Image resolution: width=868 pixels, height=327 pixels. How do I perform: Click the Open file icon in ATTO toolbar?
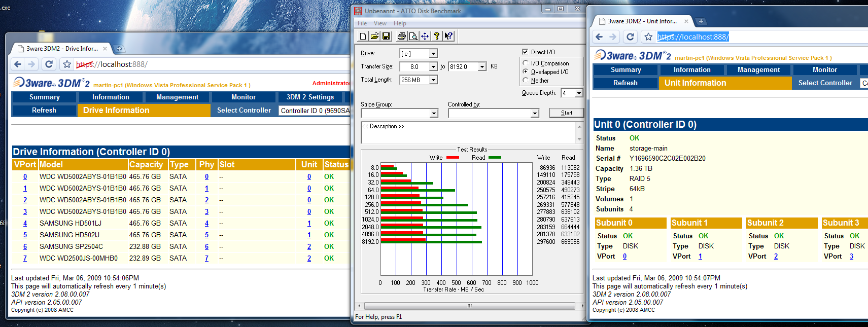(374, 36)
